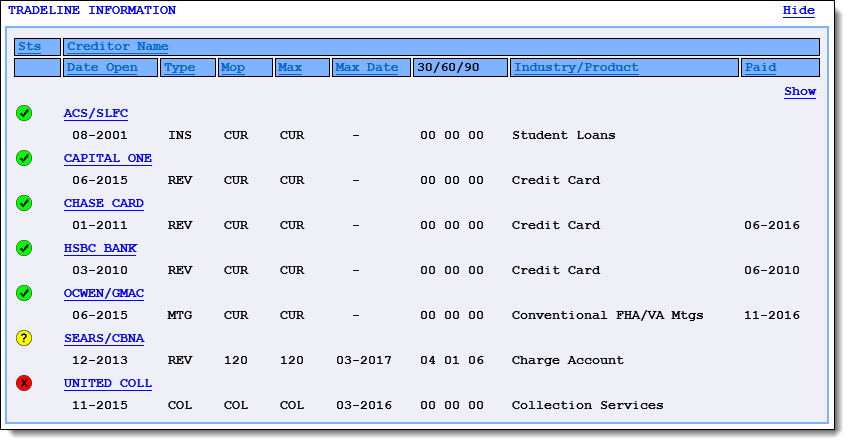This screenshot has width=850, height=445.
Task: Click the green check icon for ACS/SLFC
Action: 24,113
